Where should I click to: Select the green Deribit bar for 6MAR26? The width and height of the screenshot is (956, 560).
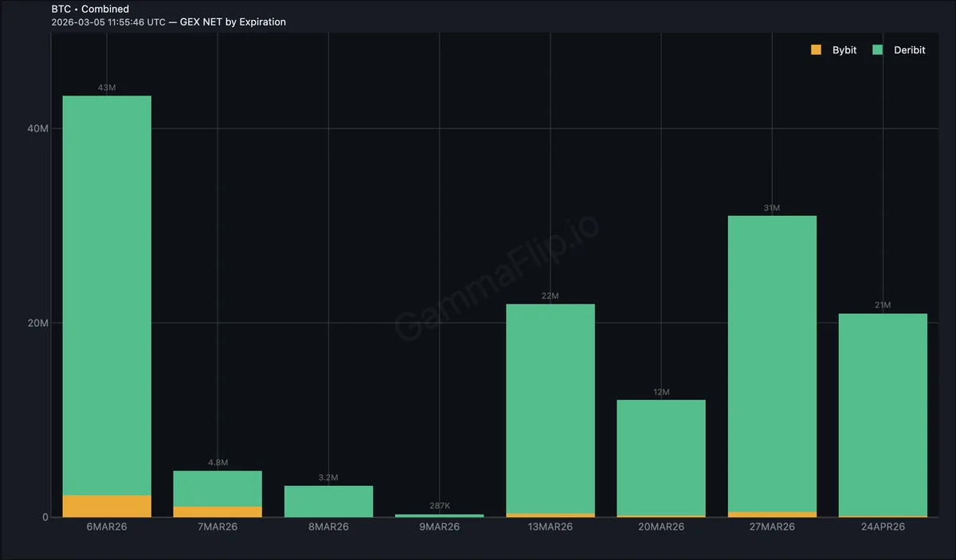coord(107,295)
